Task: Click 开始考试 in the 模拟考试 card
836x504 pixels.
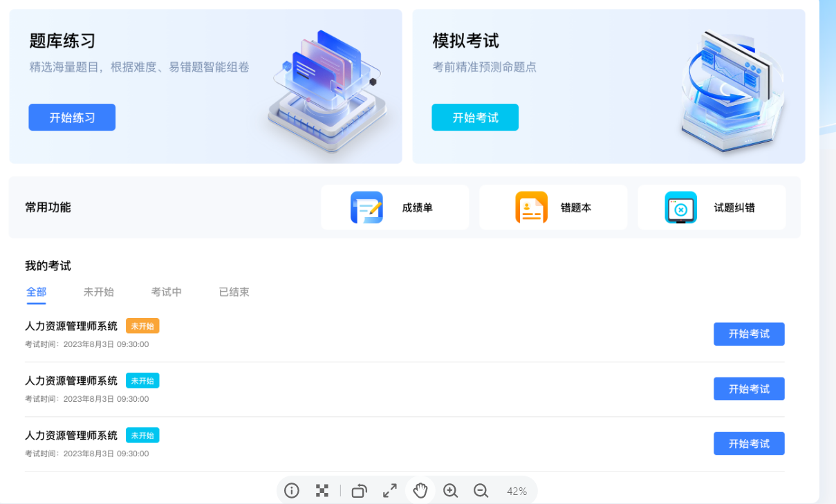Action: (x=475, y=117)
